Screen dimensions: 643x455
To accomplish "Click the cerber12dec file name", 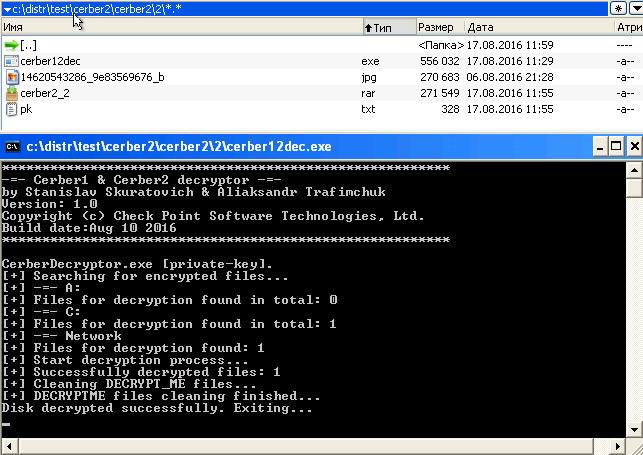I will pos(50,61).
